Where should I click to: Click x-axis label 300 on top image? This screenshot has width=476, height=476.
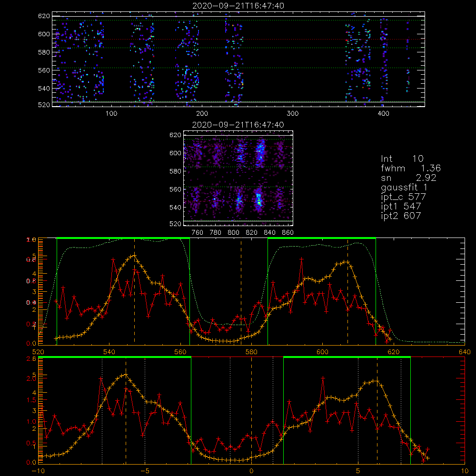click(x=293, y=114)
